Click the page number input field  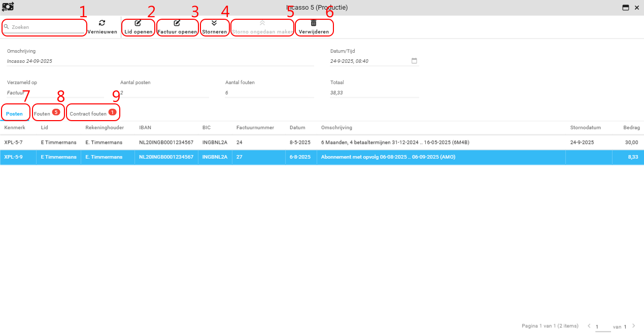602,327
